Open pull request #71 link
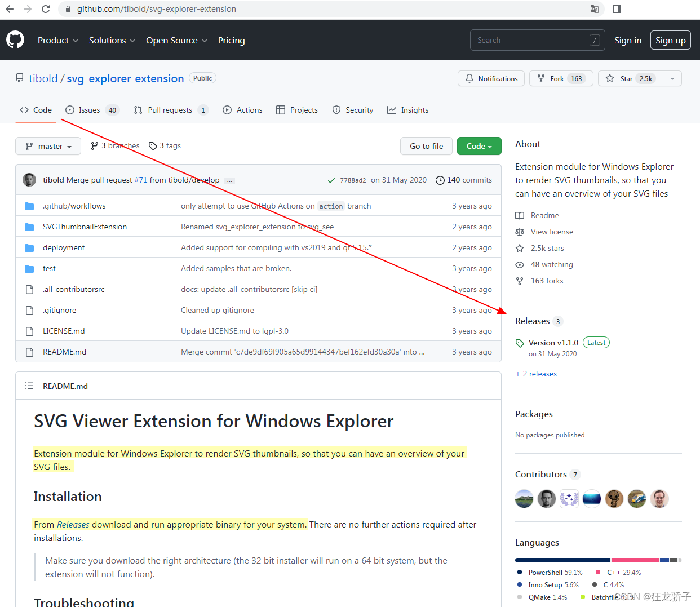Viewport: 700px width, 607px height. click(x=141, y=180)
